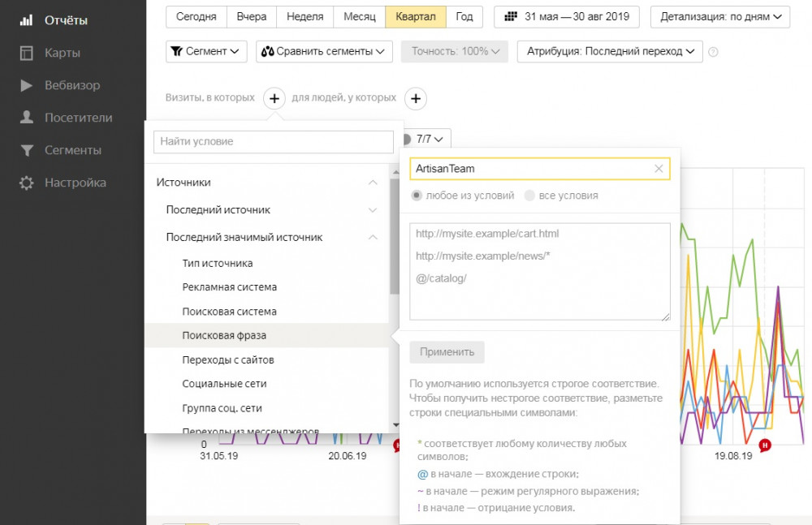Open Settings (Настройка) gear icon
Viewport: 812px width, 525px height.
(27, 183)
